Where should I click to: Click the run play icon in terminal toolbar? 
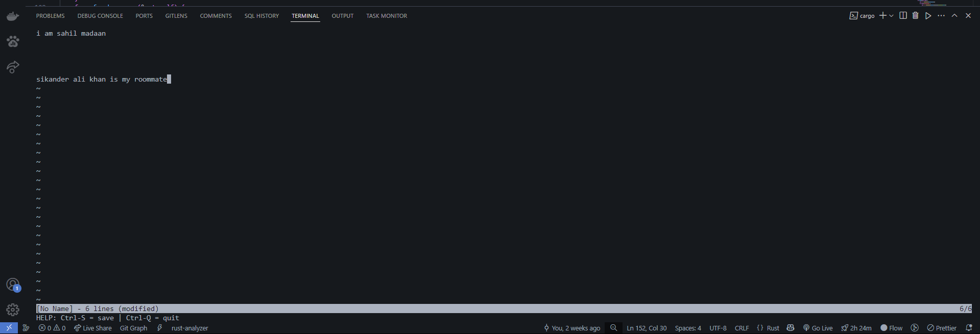tap(928, 16)
